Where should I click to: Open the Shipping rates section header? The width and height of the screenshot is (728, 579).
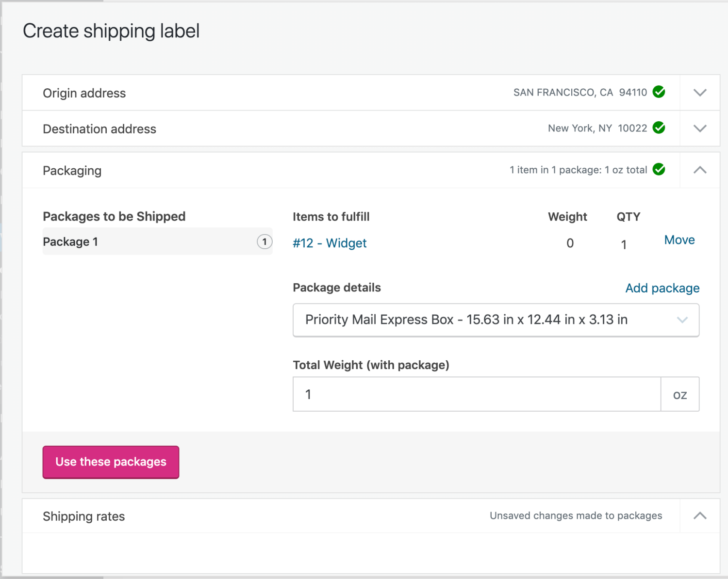(83, 516)
